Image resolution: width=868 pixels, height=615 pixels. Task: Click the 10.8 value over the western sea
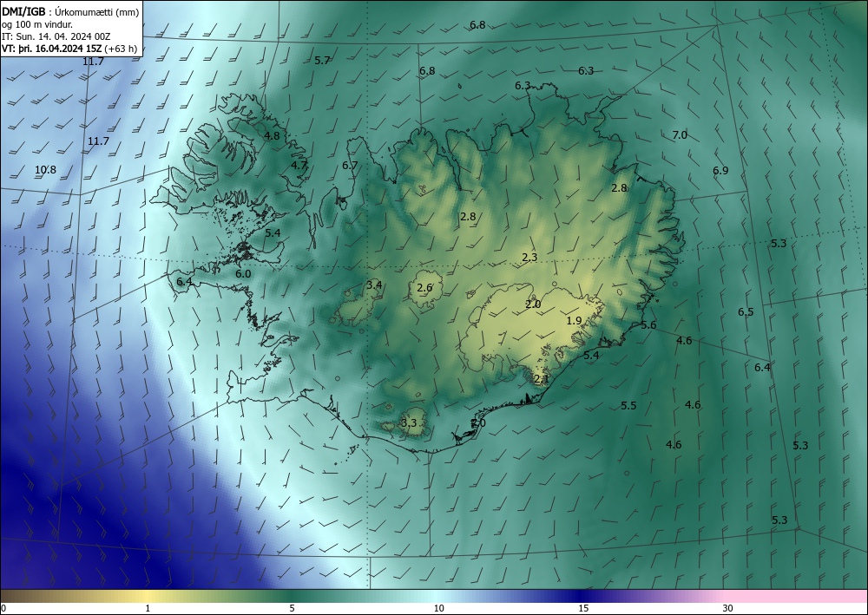(x=45, y=170)
